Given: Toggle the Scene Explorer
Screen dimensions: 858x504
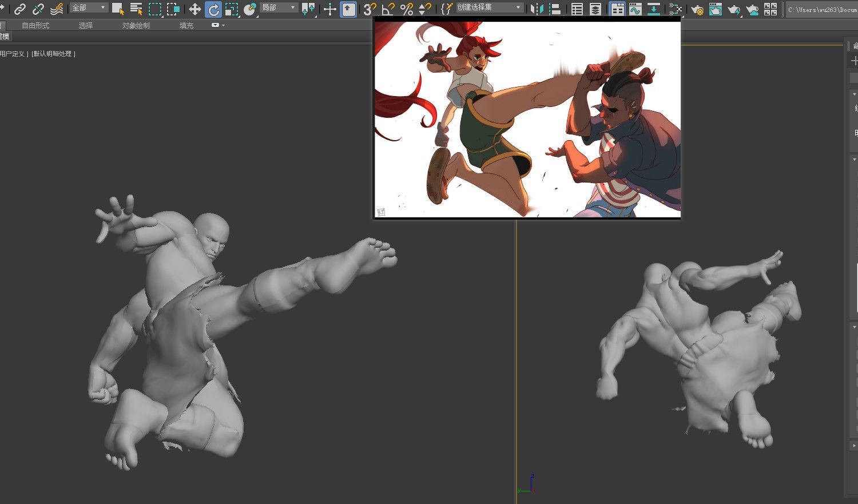Looking at the screenshot, I should tap(577, 9).
